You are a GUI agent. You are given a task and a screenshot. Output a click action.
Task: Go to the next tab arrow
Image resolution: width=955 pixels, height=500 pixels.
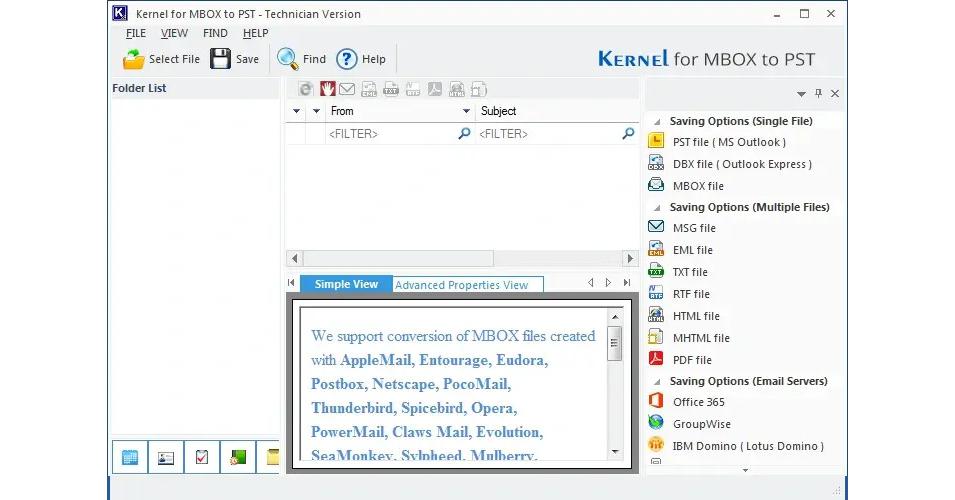[x=608, y=283]
